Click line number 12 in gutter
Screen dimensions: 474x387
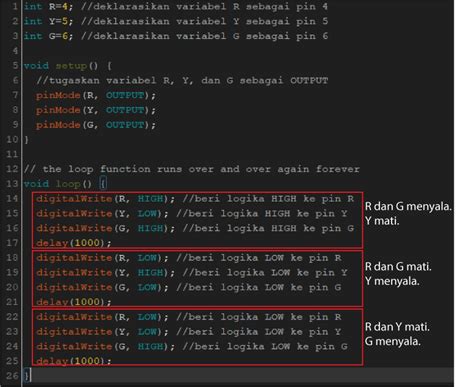pyautogui.click(x=12, y=169)
